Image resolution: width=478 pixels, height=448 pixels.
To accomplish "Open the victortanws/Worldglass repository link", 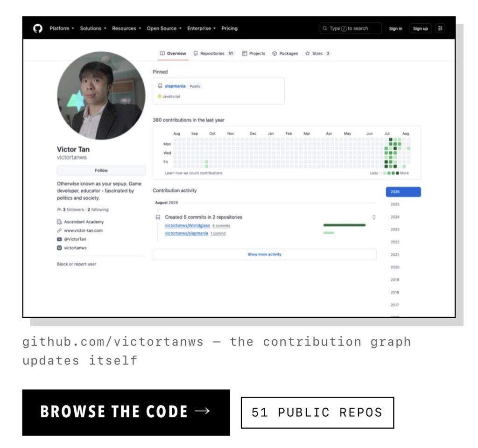I will [187, 225].
